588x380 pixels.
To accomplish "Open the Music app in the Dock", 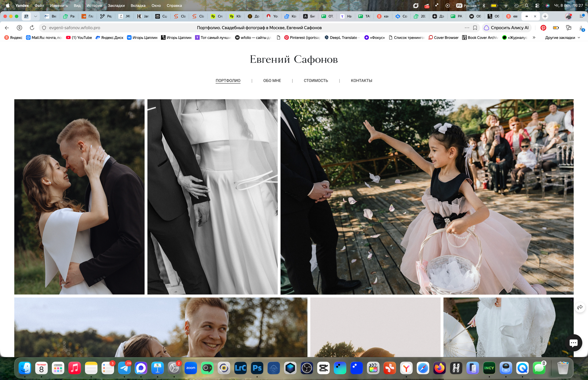I will (x=75, y=368).
